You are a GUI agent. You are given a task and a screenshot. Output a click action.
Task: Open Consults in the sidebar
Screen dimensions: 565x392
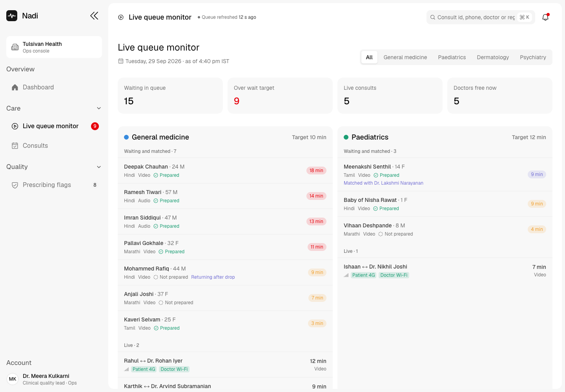[x=54, y=146]
